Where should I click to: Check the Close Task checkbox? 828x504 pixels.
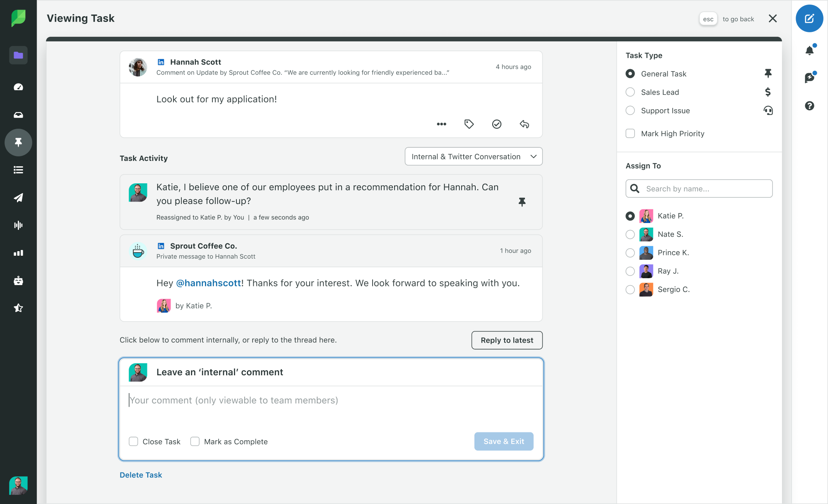coord(133,442)
